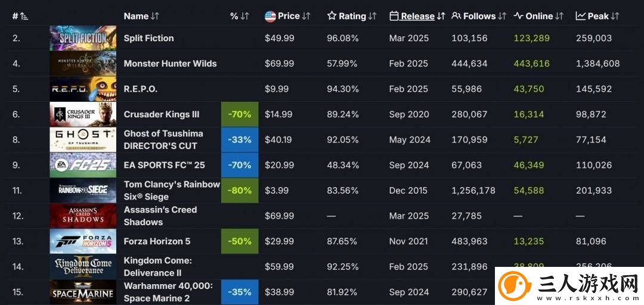Viewport: 644px width, 305px height.
Task: Open the Assassin's Creed Shadows row
Action: [x=322, y=216]
